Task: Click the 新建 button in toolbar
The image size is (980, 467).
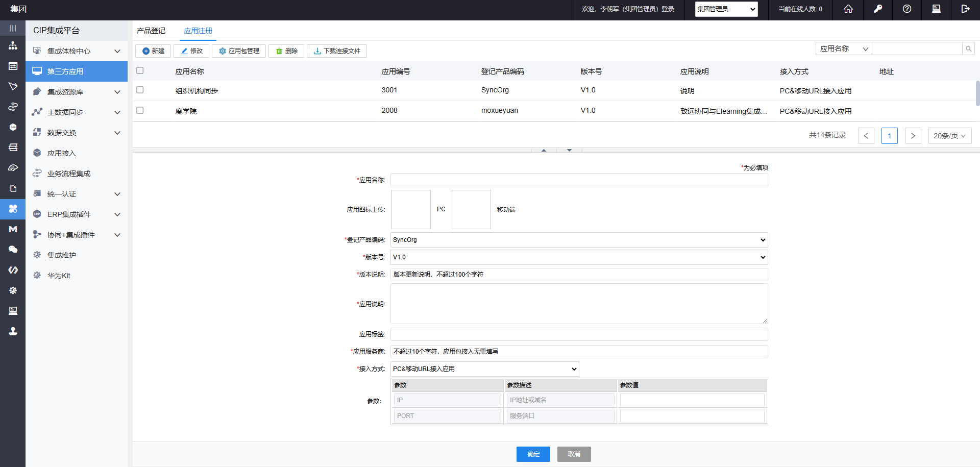Action: click(153, 51)
